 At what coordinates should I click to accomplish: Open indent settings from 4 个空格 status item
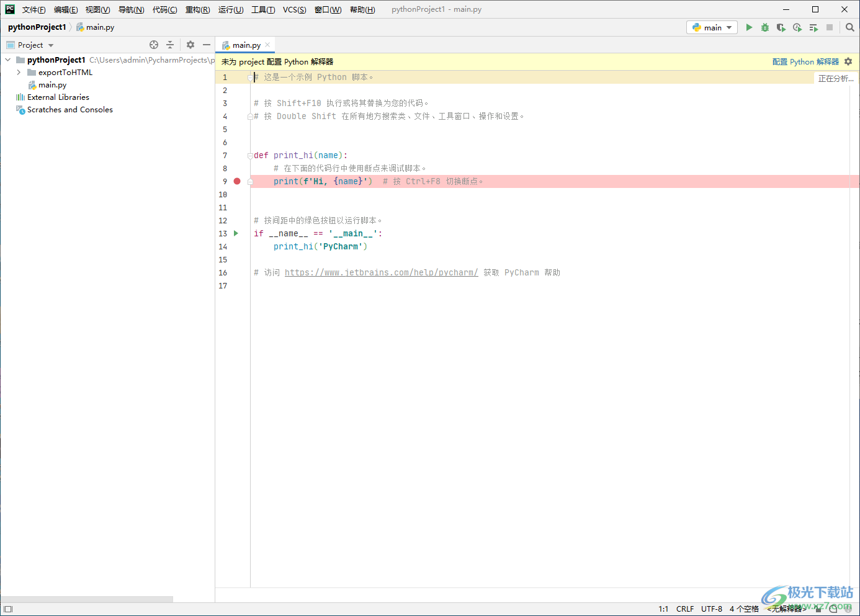[x=744, y=609]
